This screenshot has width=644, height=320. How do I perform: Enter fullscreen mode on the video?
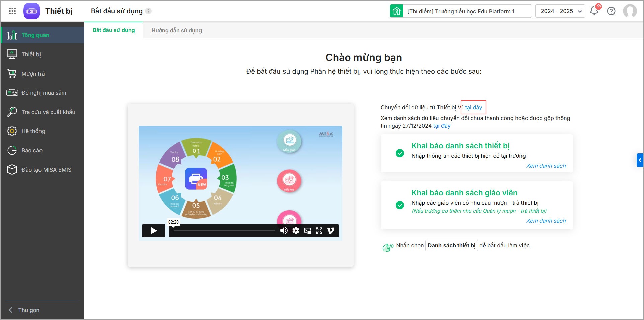[x=319, y=230]
